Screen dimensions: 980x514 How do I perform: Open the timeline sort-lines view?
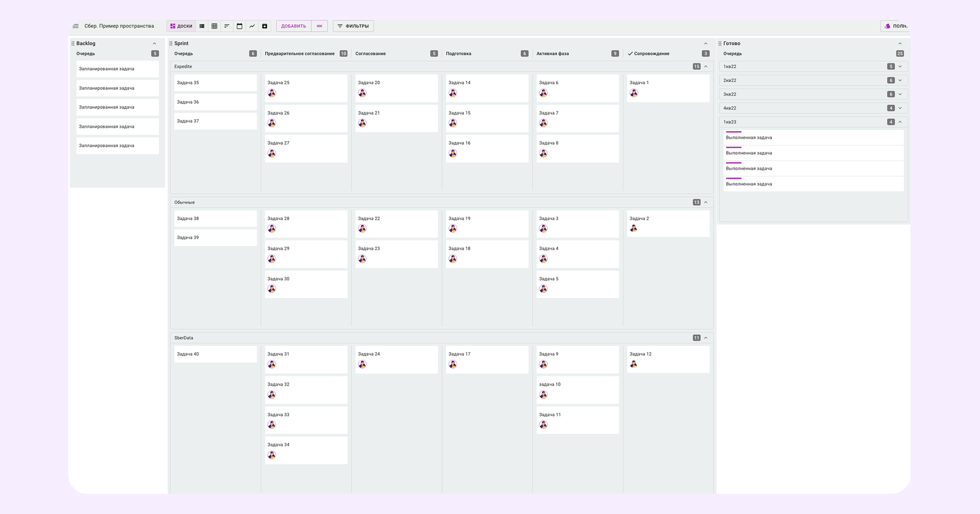pos(227,26)
